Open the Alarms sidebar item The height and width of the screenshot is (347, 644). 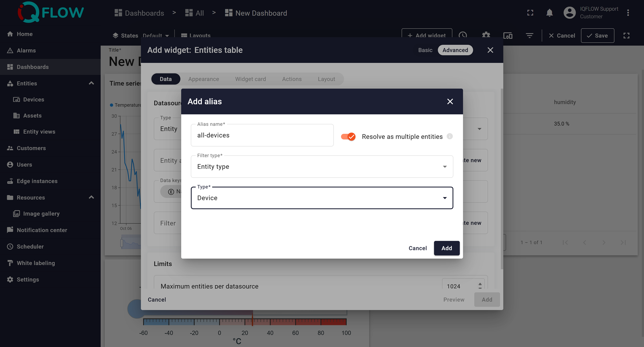click(26, 50)
